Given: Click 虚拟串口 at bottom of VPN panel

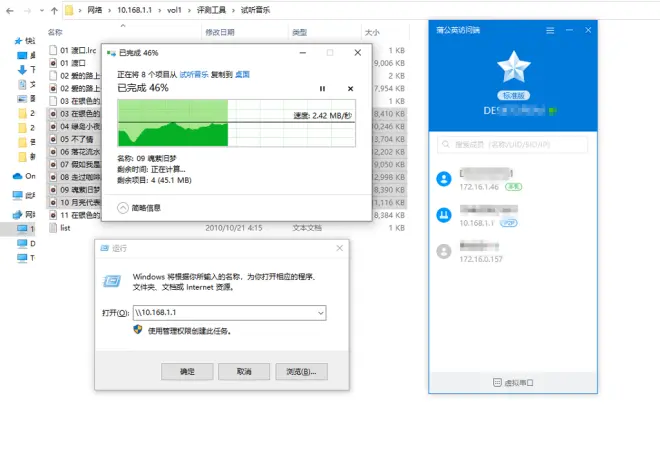Looking at the screenshot, I should [x=513, y=383].
